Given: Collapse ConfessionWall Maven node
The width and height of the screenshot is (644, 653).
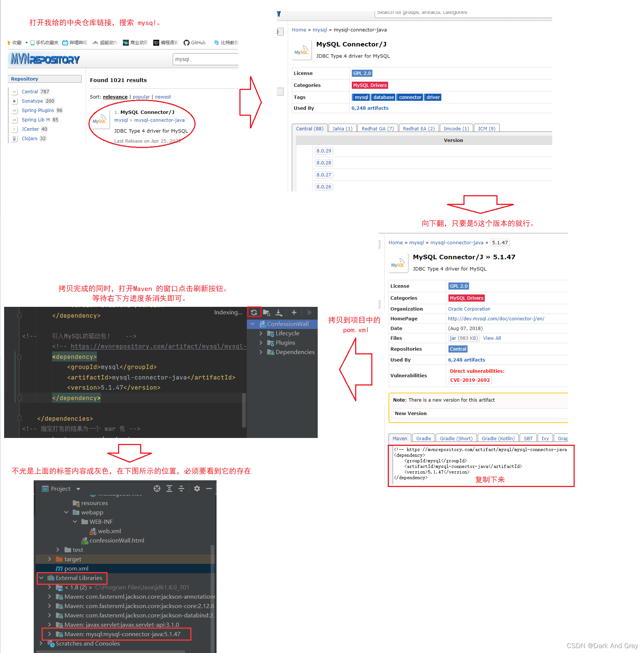Looking at the screenshot, I should point(253,324).
